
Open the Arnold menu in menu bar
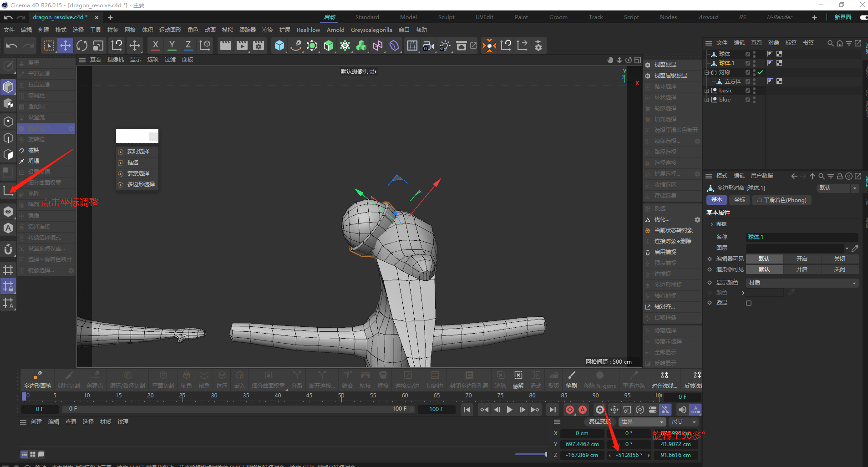pyautogui.click(x=335, y=30)
